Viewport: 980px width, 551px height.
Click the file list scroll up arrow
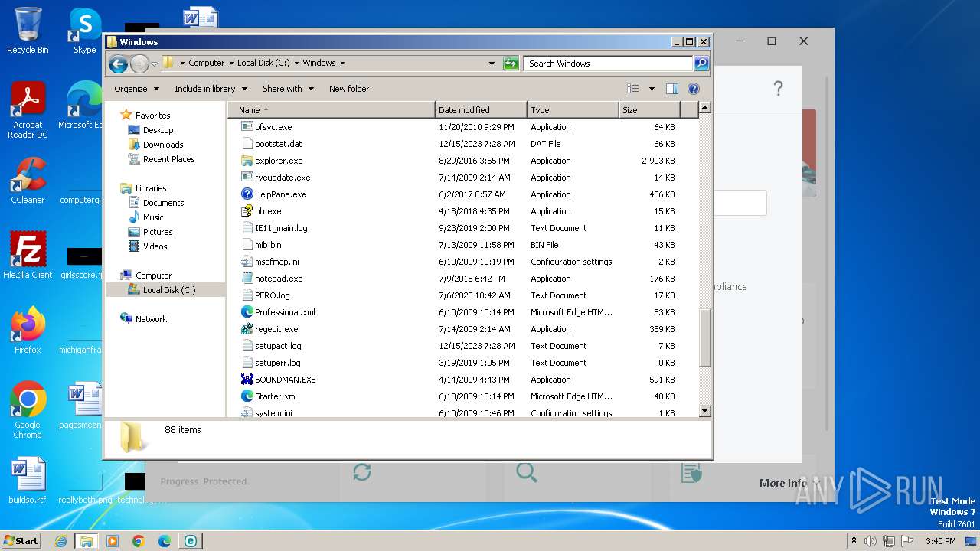click(x=705, y=108)
